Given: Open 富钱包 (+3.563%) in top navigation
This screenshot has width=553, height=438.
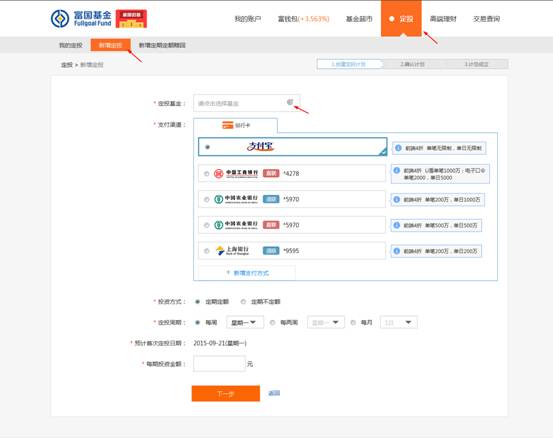Looking at the screenshot, I should 303,19.
